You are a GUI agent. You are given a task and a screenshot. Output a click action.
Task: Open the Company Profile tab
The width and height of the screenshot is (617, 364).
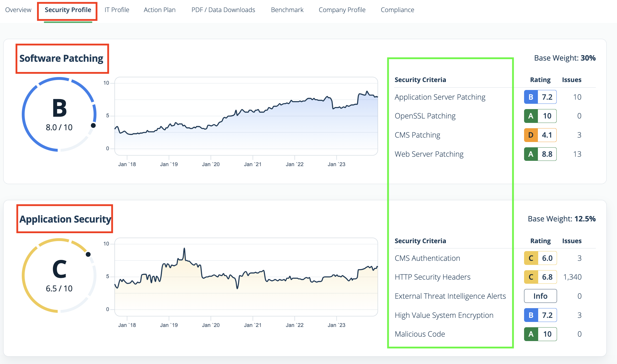342,10
